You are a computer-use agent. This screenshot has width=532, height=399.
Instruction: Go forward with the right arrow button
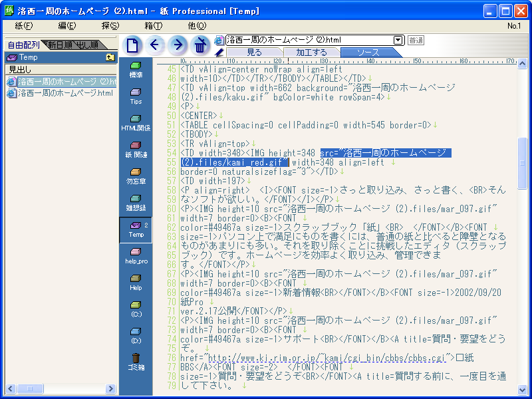[x=178, y=45]
